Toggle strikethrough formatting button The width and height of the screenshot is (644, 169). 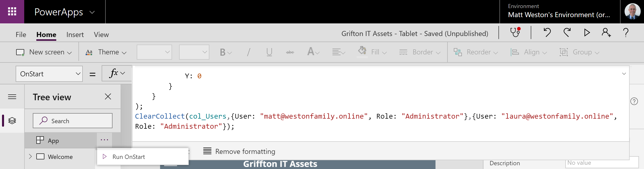(x=290, y=52)
